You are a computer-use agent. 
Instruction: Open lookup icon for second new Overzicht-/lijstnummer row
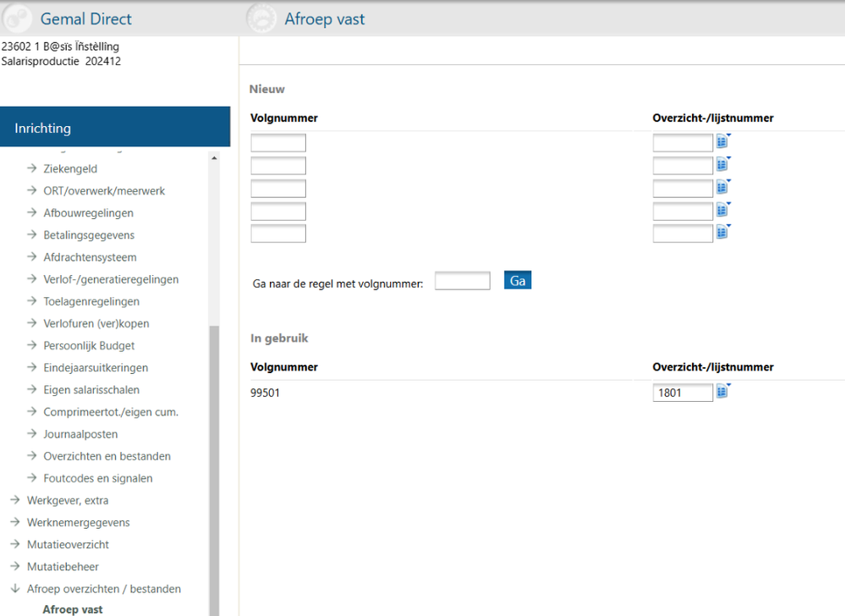click(722, 164)
